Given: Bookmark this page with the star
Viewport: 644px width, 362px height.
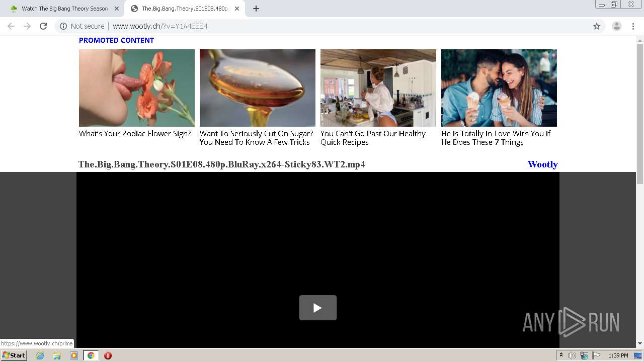Looking at the screenshot, I should coord(597,26).
